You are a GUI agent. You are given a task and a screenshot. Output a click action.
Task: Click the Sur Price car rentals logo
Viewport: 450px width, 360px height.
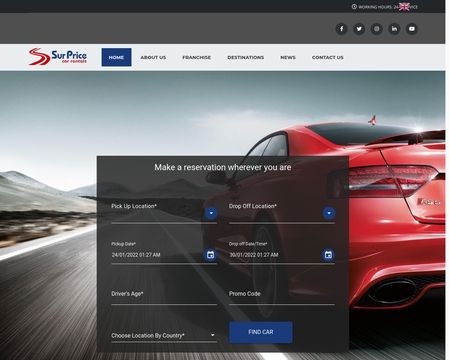coord(58,56)
